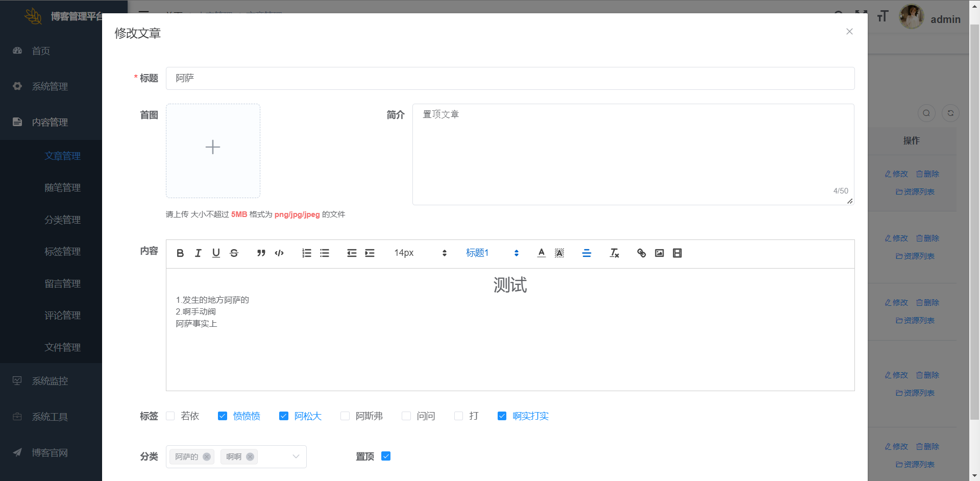Uncheck the 阿松大 tag
The width and height of the screenshot is (980, 481).
(284, 416)
